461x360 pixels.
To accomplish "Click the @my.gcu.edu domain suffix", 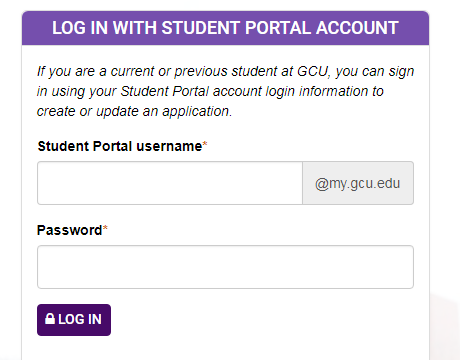I will pos(358,183).
